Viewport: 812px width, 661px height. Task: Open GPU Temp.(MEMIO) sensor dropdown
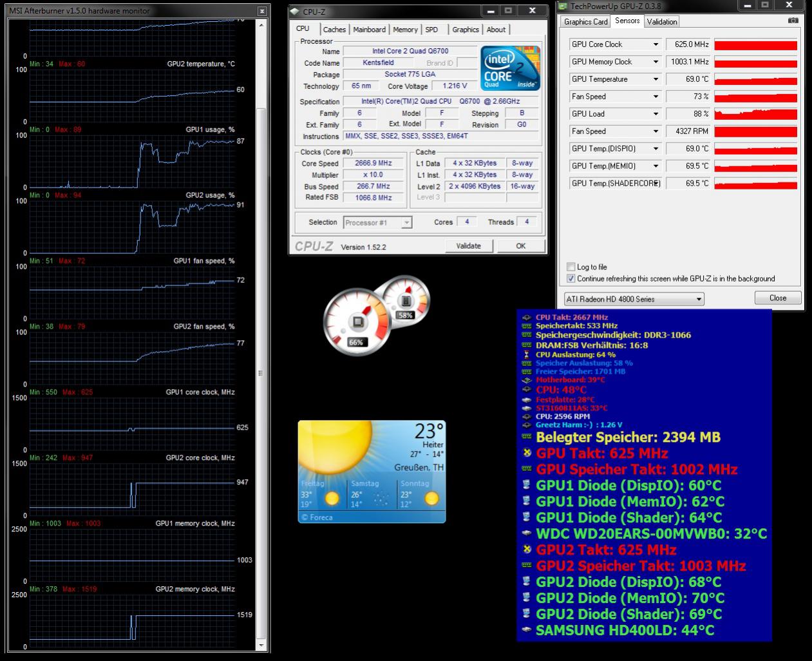pos(656,166)
